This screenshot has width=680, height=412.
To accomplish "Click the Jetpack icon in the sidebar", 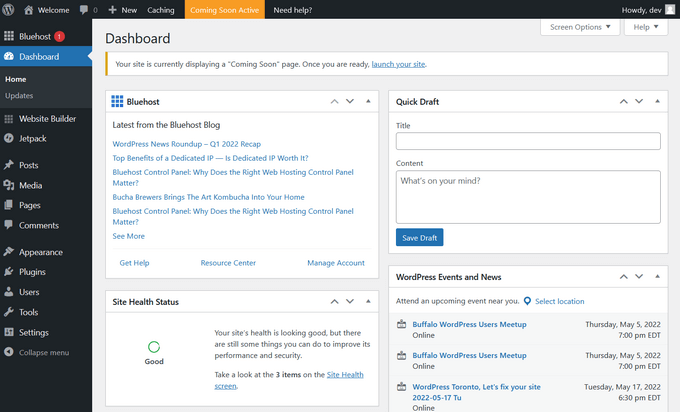I will [x=9, y=138].
